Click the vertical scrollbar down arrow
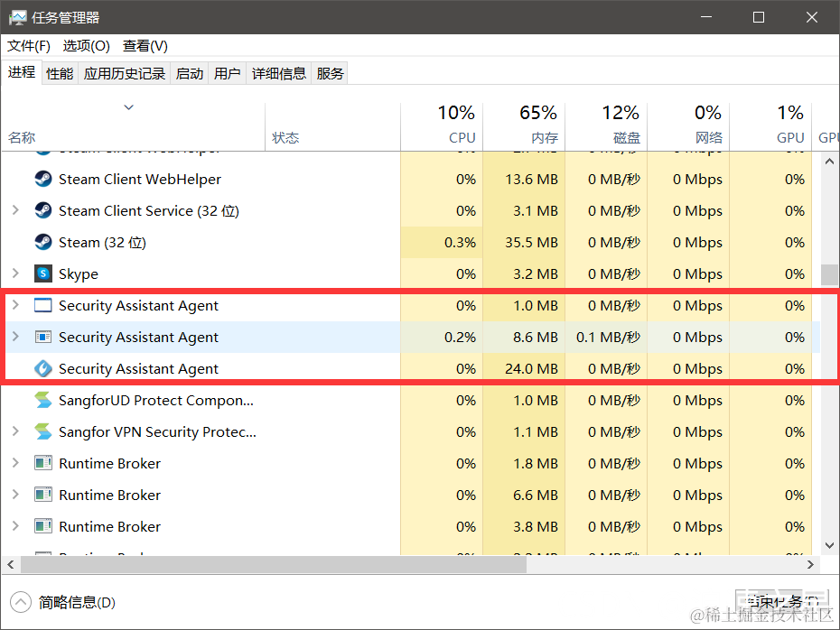Screen dimensions: 840x630 click(x=829, y=545)
